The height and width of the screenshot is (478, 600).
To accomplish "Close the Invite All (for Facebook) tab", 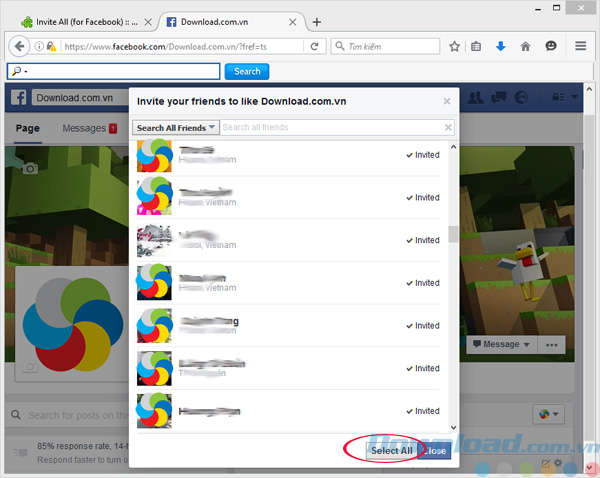I will (x=148, y=22).
